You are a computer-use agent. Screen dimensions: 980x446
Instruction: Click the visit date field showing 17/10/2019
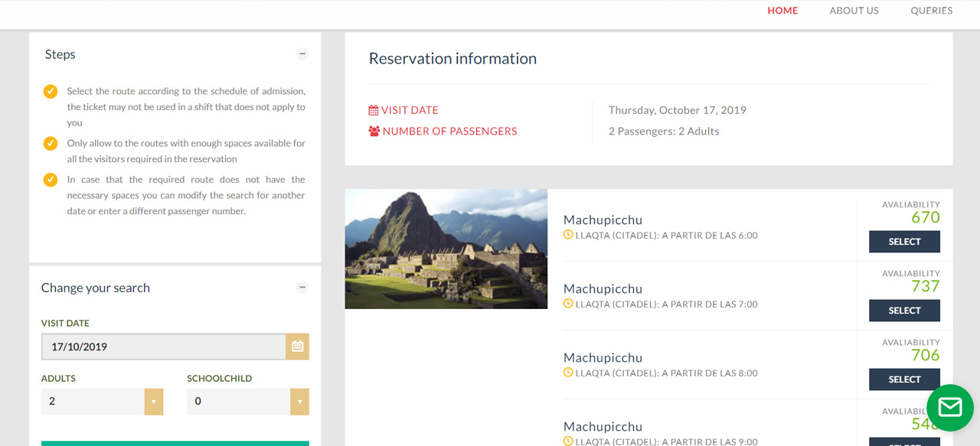point(164,347)
